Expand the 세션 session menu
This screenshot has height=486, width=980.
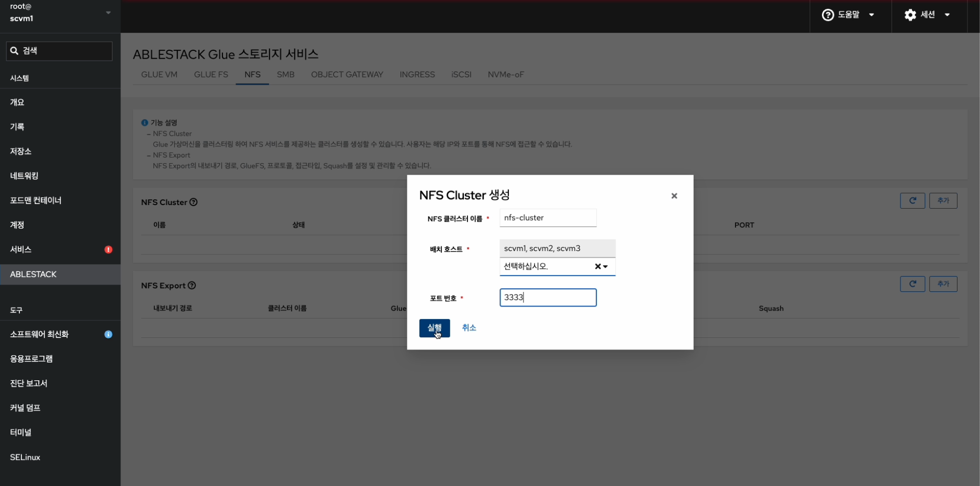927,15
